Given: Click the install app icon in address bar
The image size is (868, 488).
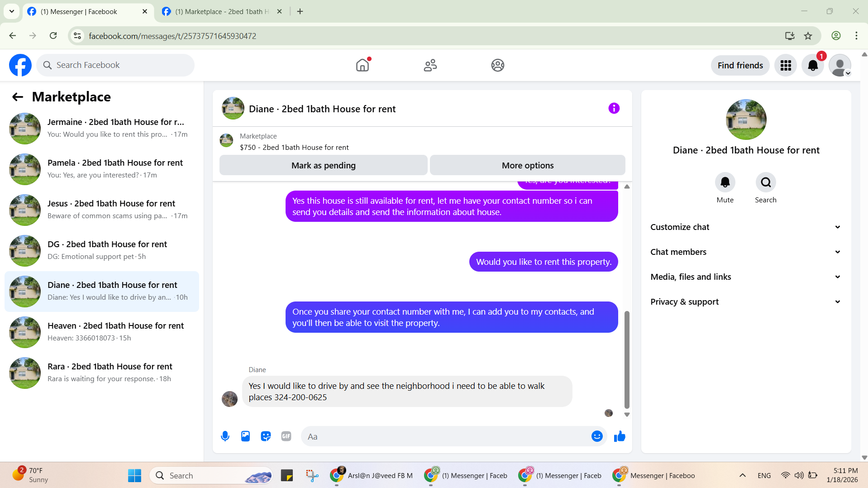Looking at the screenshot, I should 790,36.
